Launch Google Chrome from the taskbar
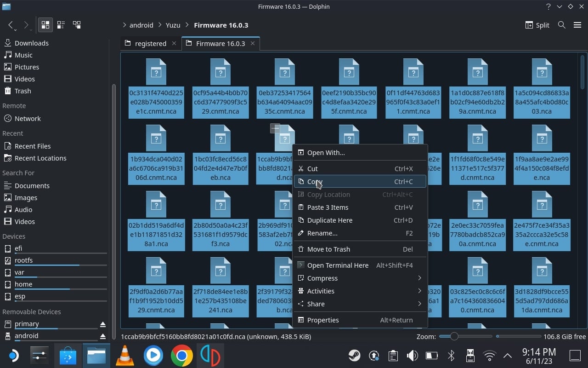 (181, 356)
